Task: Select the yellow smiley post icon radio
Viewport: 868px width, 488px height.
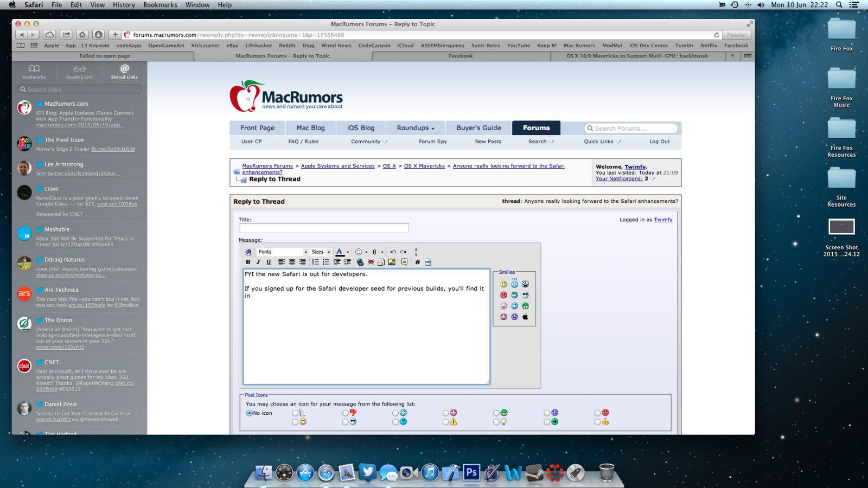Action: pos(295,422)
